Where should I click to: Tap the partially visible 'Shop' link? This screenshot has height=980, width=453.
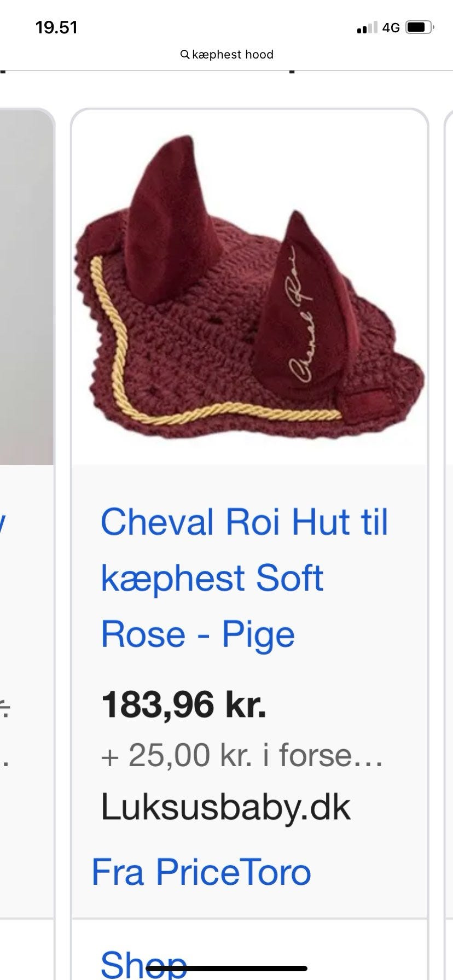143,964
